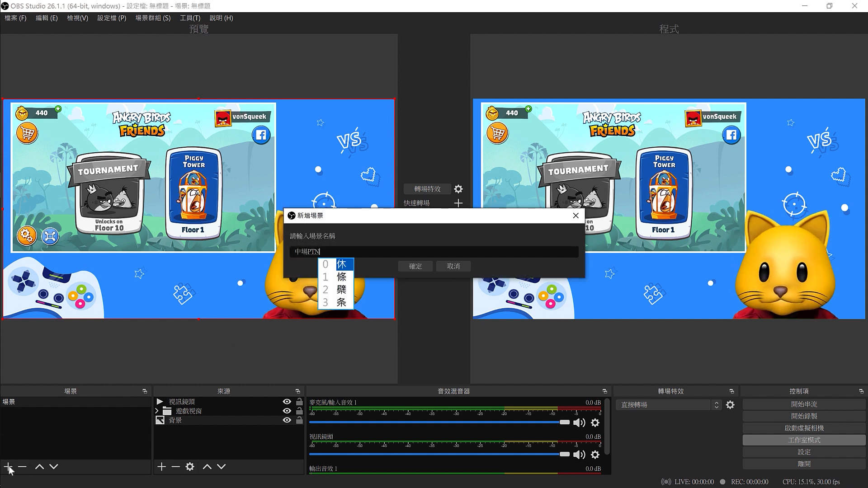Undock the 音效混音器 panel icon
868x488 pixels.
coord(604,391)
